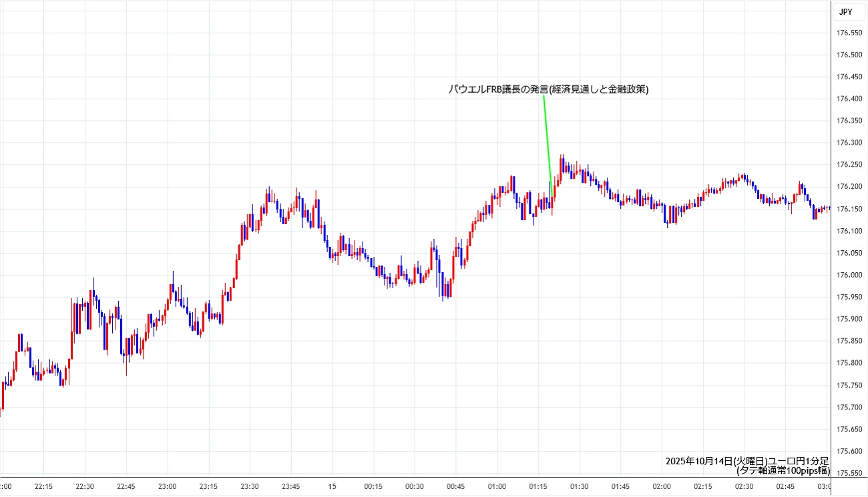Click the bold 15 date marker on time axis
868x497 pixels.
[332, 487]
